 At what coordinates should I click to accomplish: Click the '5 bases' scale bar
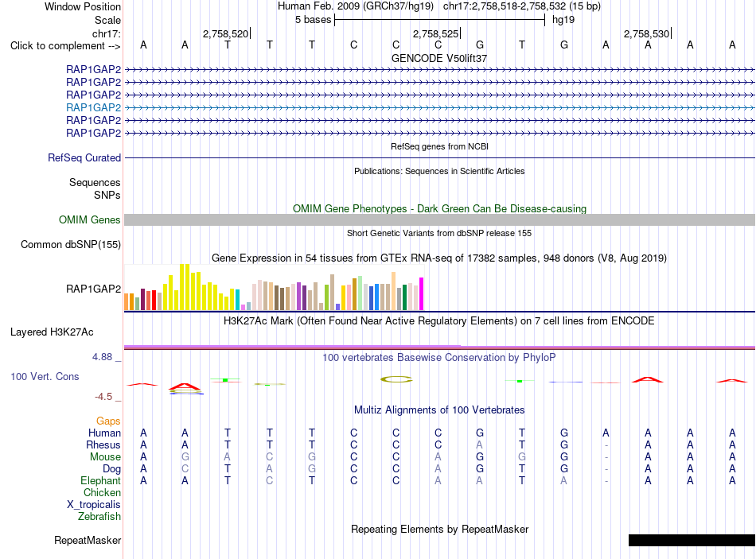click(x=439, y=20)
